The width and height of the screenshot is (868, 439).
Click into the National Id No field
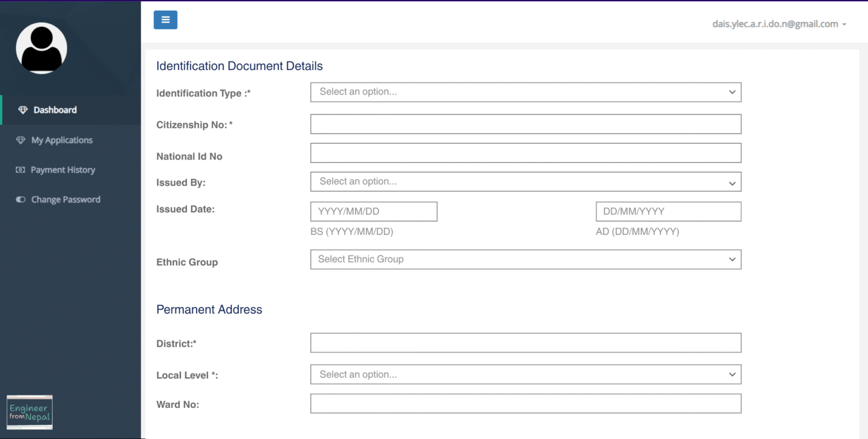coord(525,153)
